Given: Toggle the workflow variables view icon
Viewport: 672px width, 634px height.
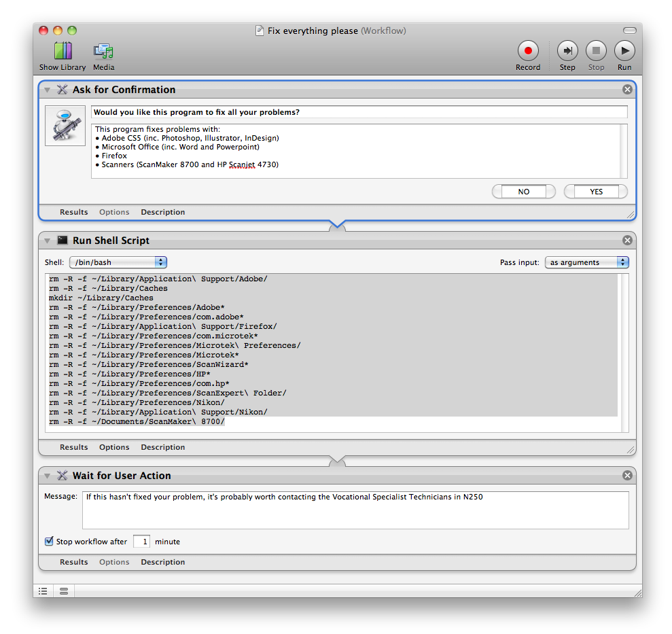Looking at the screenshot, I should click(64, 591).
